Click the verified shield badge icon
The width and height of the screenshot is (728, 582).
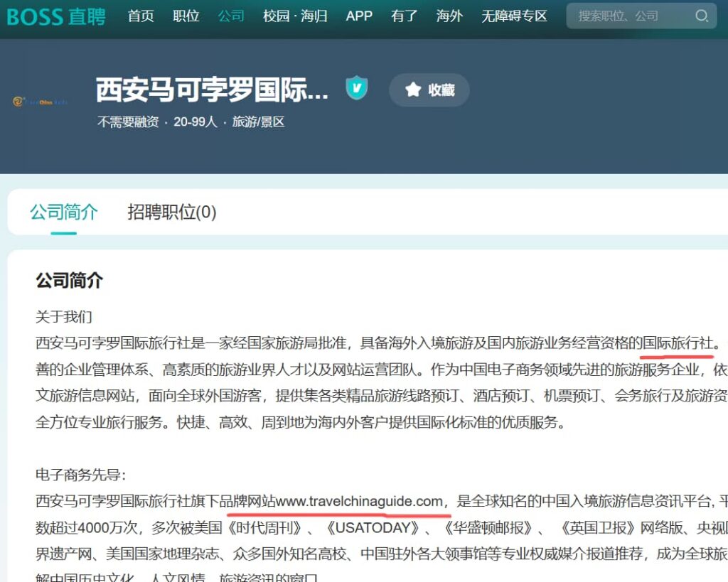pos(357,87)
